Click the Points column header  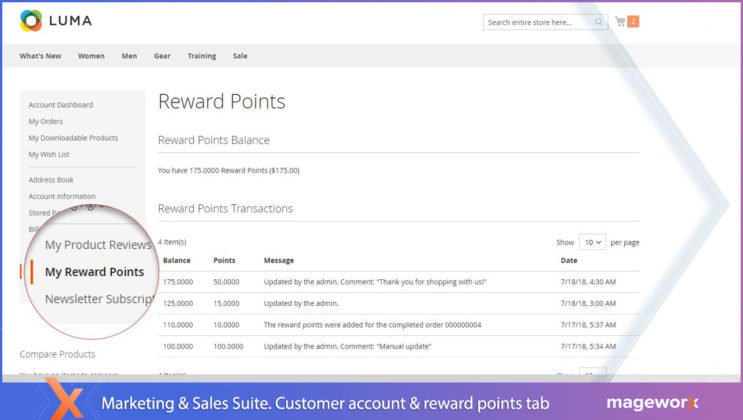(224, 260)
